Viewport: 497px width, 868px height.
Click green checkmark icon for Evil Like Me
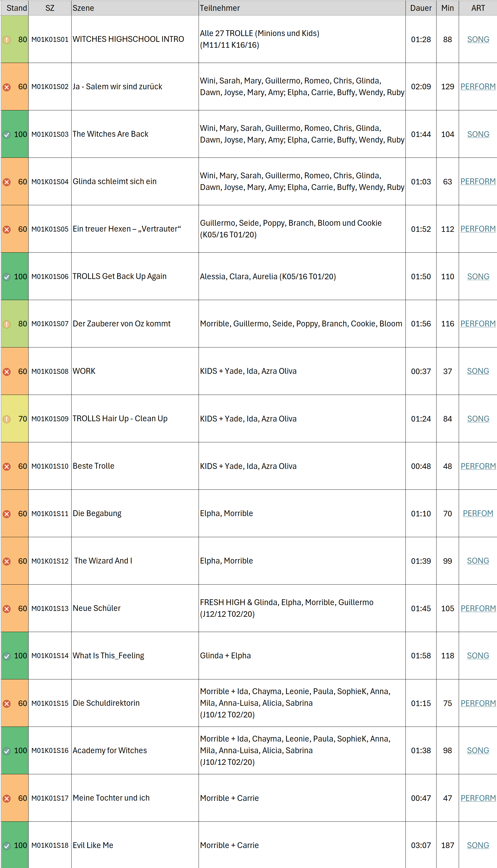coord(6,846)
